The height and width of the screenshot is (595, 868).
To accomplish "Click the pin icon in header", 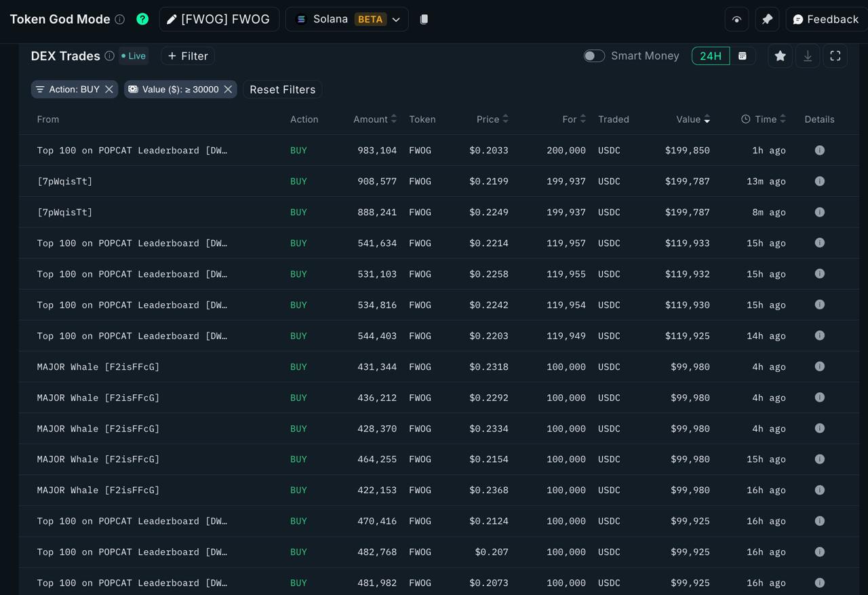I will pyautogui.click(x=767, y=19).
